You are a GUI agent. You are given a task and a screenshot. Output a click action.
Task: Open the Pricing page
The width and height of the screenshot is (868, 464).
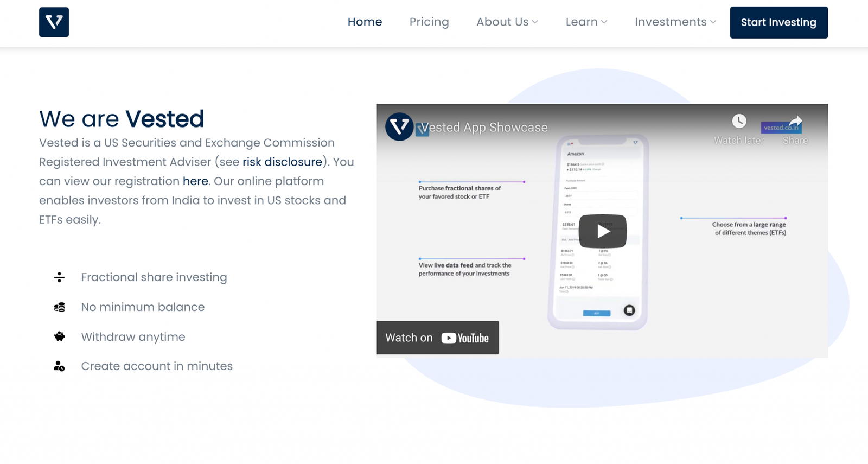click(429, 22)
